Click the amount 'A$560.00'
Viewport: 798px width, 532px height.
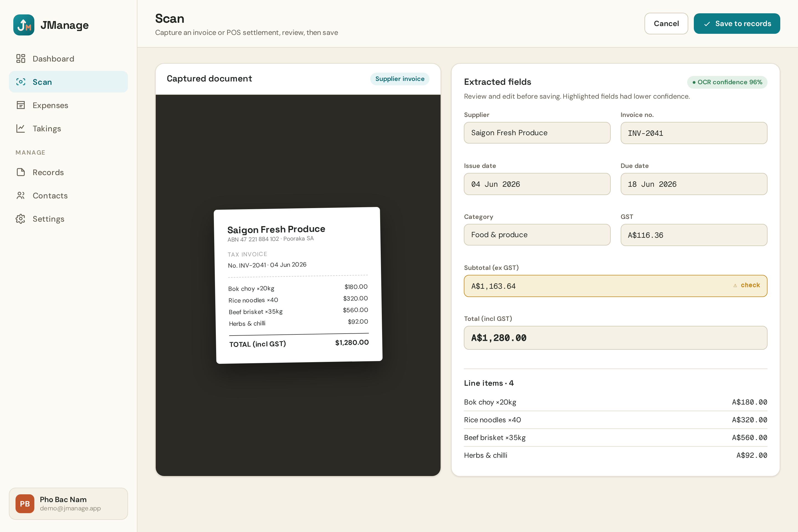(x=749, y=437)
